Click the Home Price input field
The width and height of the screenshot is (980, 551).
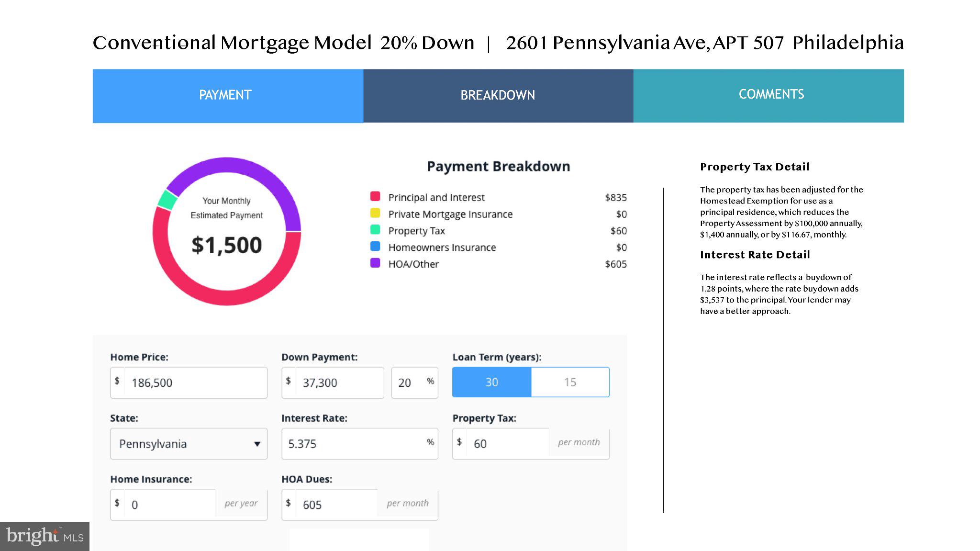pyautogui.click(x=189, y=382)
